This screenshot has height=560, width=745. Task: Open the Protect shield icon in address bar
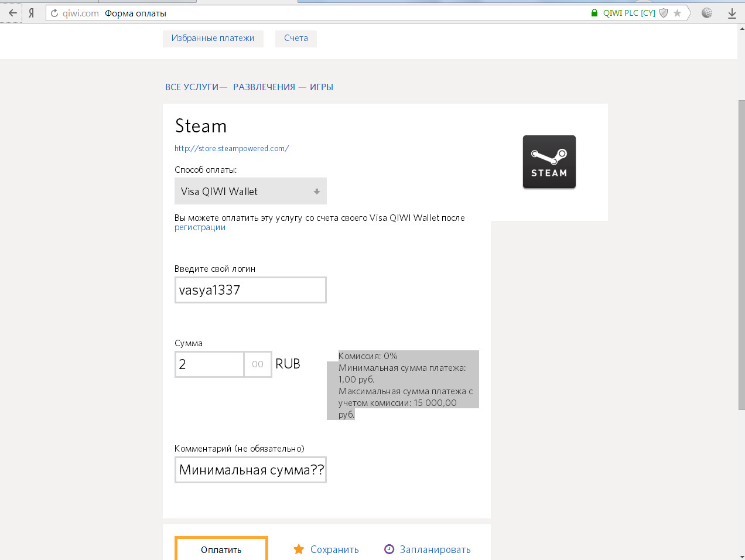click(664, 13)
